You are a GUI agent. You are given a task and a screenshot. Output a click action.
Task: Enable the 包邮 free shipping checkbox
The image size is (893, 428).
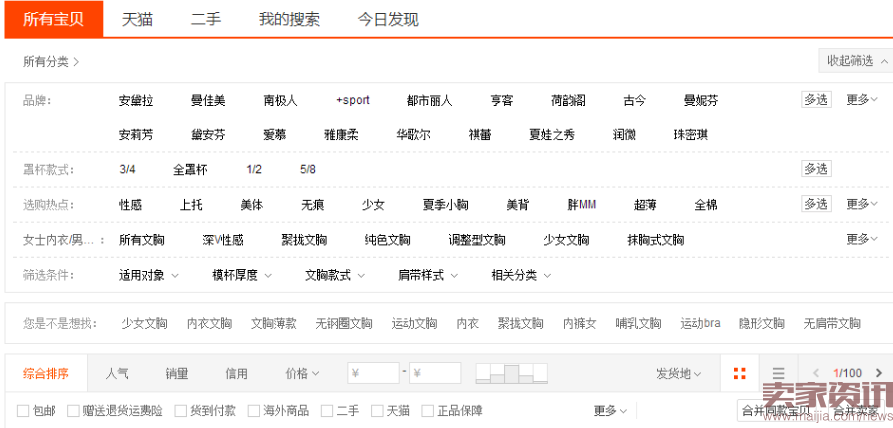pos(23,411)
